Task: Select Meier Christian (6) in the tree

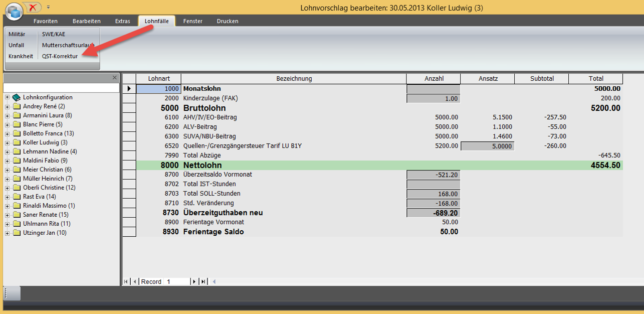Action: (x=47, y=170)
